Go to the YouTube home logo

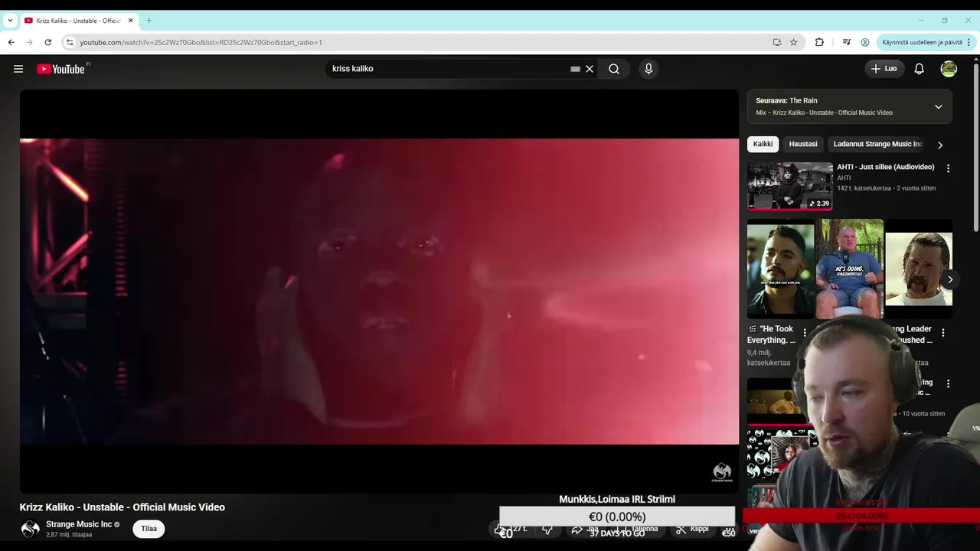[60, 69]
